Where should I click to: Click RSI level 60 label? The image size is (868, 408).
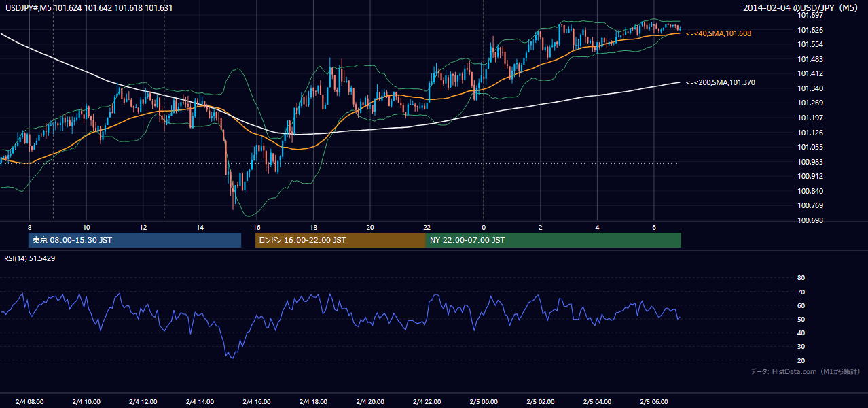pos(801,305)
